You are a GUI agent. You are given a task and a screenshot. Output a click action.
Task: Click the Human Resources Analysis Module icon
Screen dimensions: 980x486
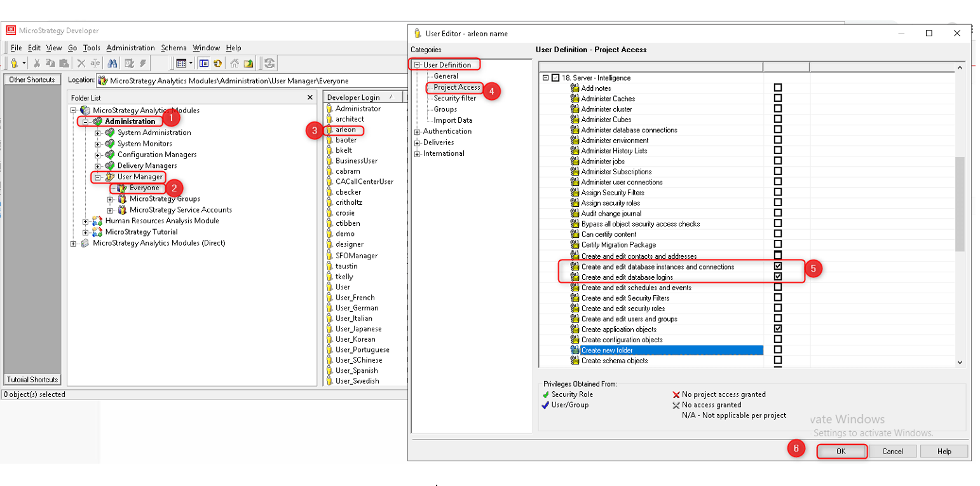pyautogui.click(x=98, y=221)
